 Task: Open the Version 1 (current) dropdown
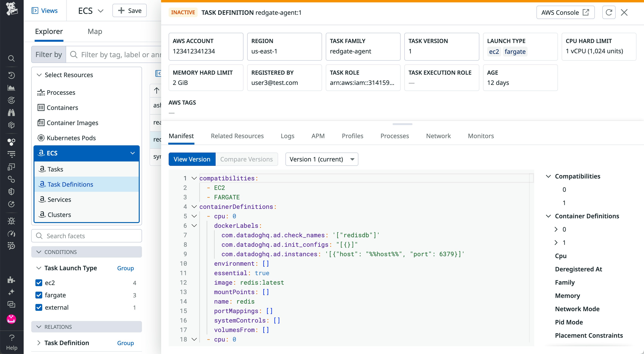[322, 159]
